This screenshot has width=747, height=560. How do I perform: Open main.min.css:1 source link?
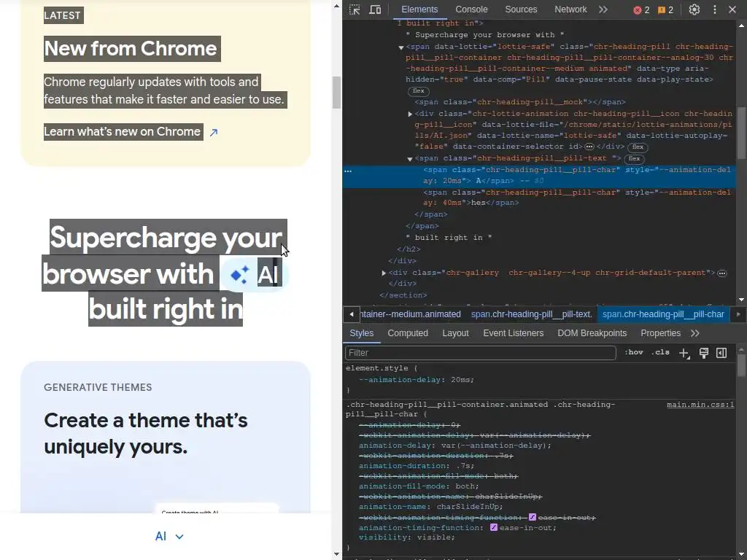pos(700,405)
